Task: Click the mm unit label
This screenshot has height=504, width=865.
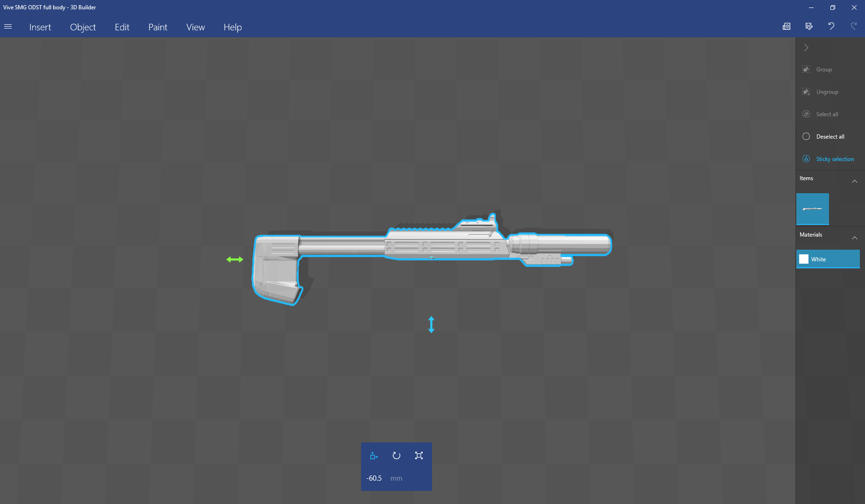Action: click(x=397, y=478)
